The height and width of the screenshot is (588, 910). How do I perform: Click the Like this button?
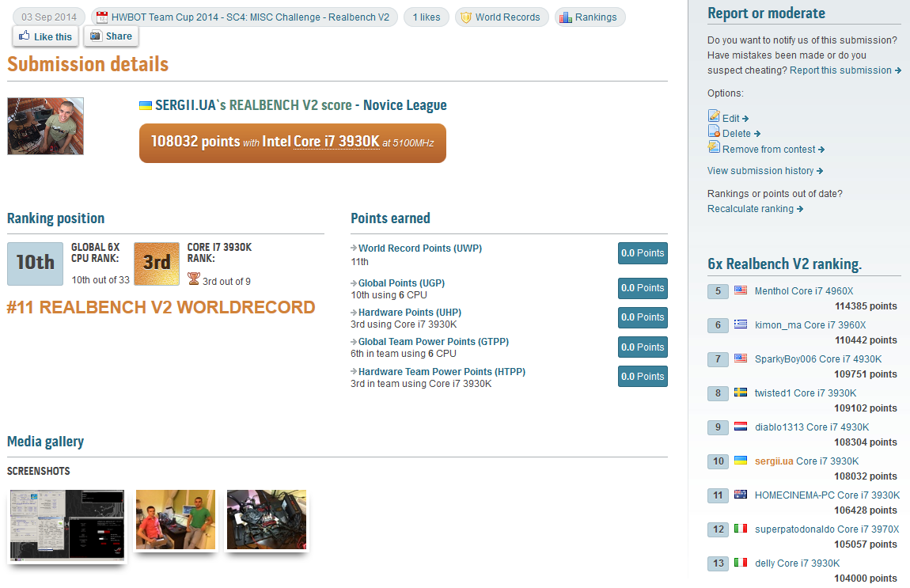click(x=46, y=36)
